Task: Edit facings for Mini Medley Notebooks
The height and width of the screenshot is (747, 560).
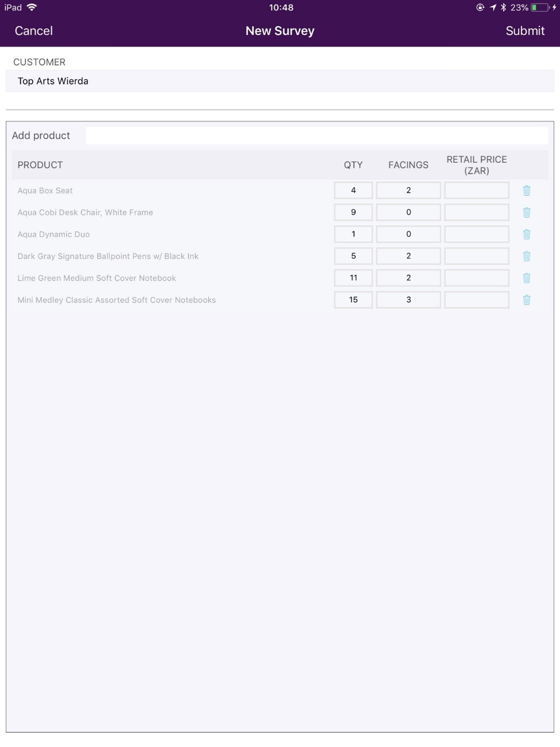Action: (x=408, y=300)
